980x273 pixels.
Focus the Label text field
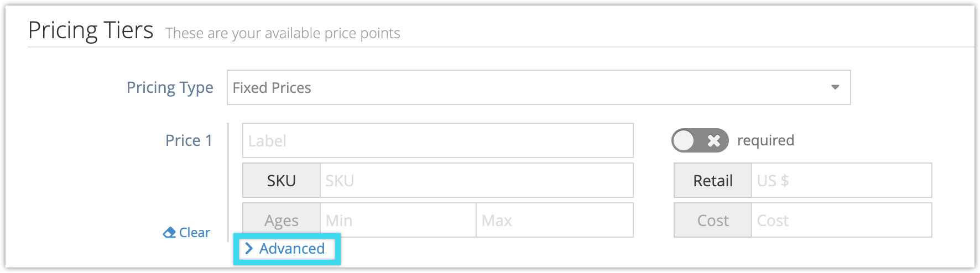point(437,140)
